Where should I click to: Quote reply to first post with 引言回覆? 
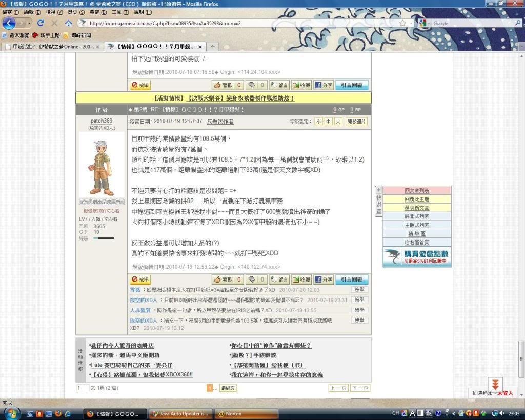[352, 85]
